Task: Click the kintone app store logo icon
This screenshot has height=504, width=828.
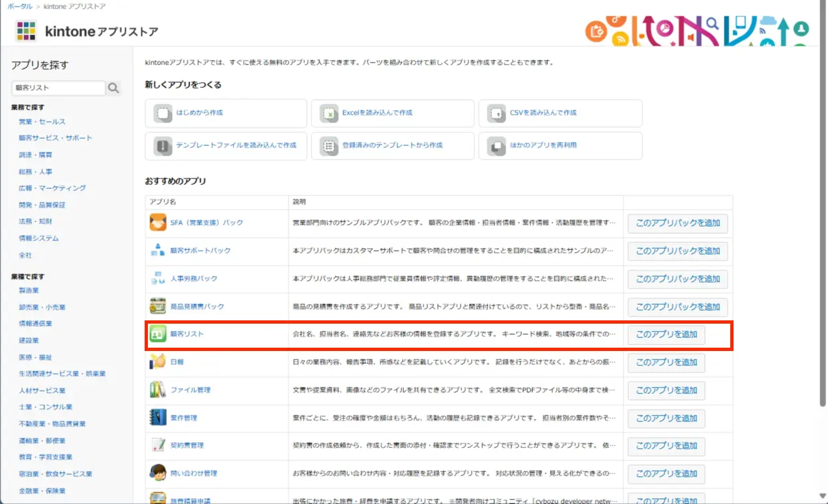Action: [x=26, y=31]
